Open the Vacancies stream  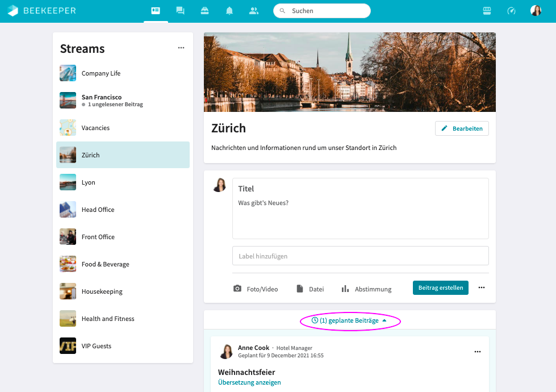click(x=123, y=128)
